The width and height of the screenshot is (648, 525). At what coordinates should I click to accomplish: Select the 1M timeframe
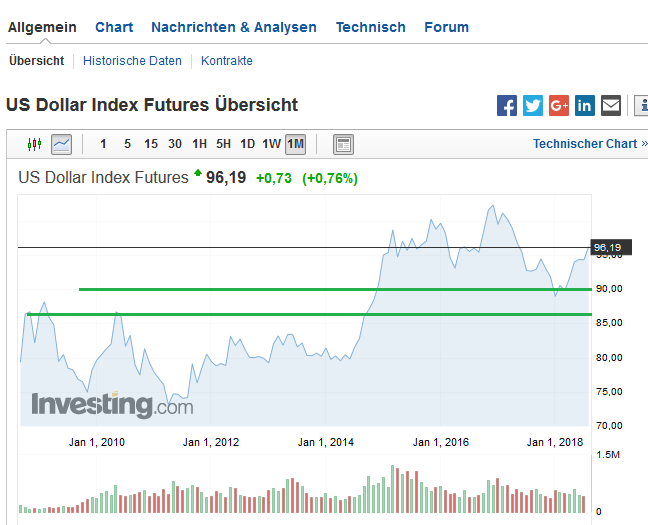tap(295, 144)
